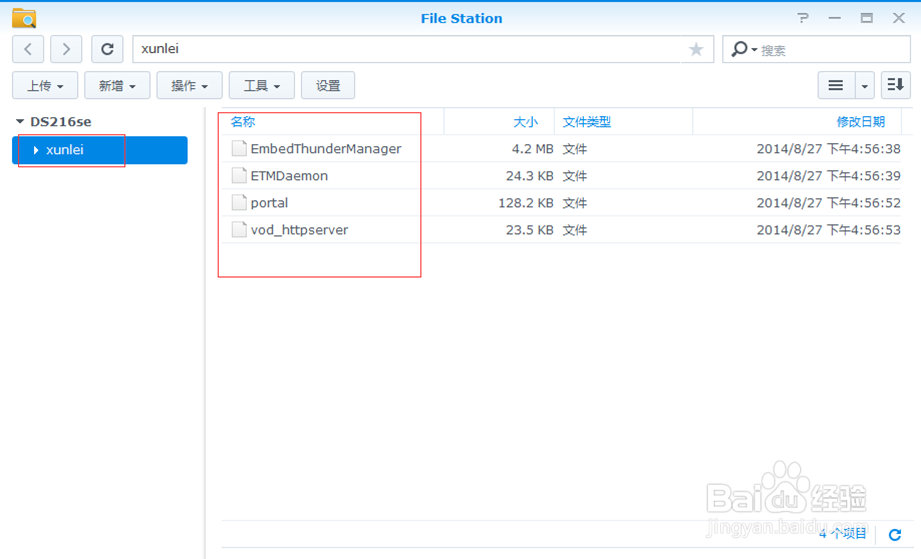This screenshot has height=559, width=921.
Task: Sort by the 名称 column header
Action: [243, 122]
